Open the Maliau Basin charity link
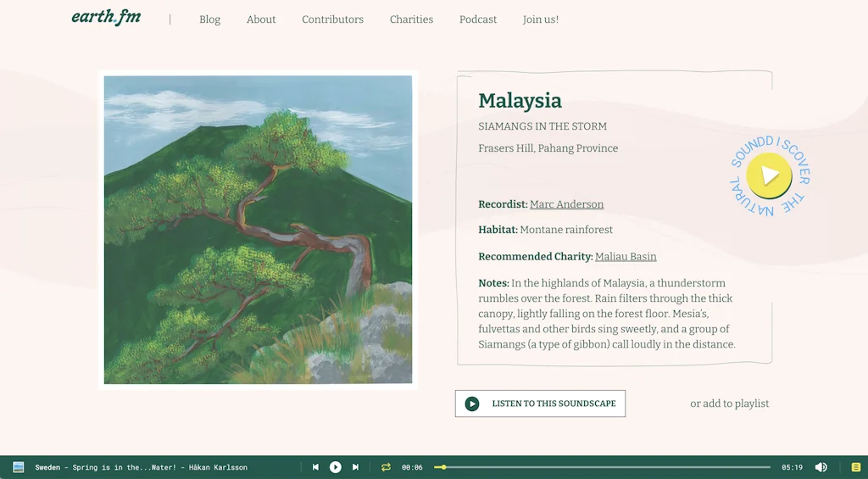The width and height of the screenshot is (868, 479). pyautogui.click(x=626, y=256)
